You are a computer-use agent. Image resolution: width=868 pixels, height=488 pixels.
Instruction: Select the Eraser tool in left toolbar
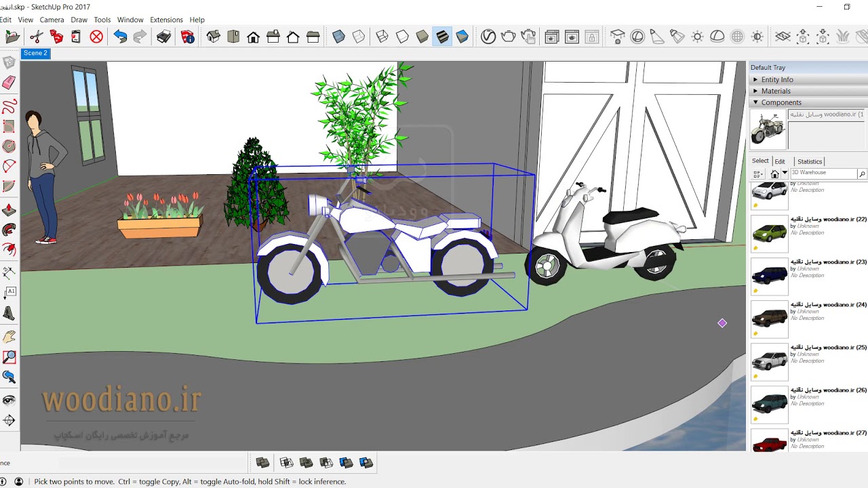coord(9,83)
